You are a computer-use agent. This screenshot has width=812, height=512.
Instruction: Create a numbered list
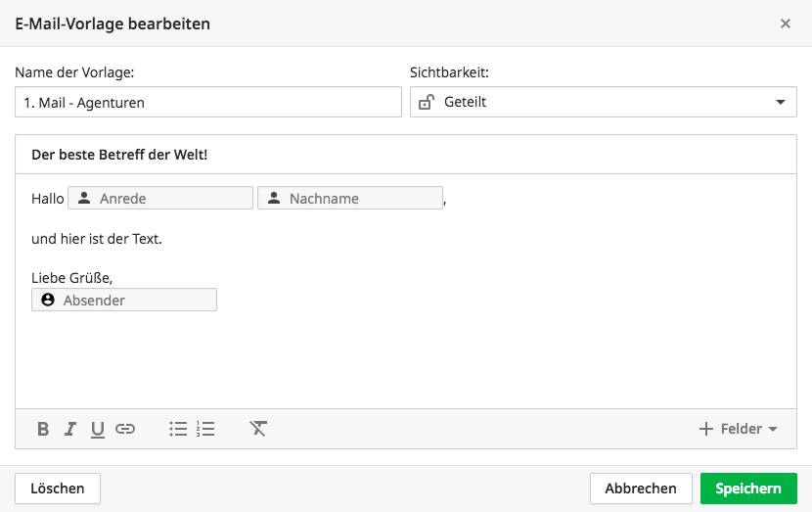[205, 429]
